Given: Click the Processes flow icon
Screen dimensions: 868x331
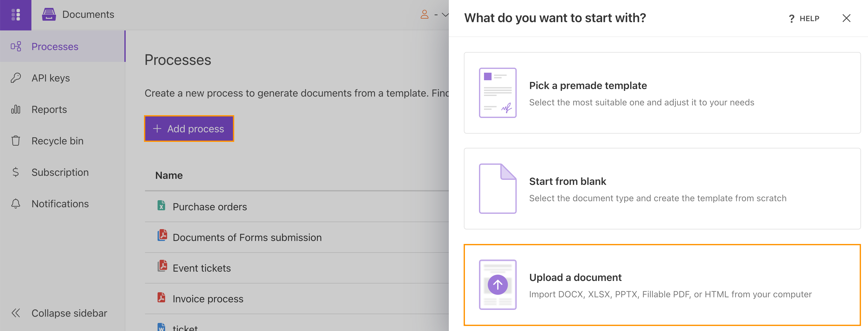Looking at the screenshot, I should pyautogui.click(x=16, y=46).
